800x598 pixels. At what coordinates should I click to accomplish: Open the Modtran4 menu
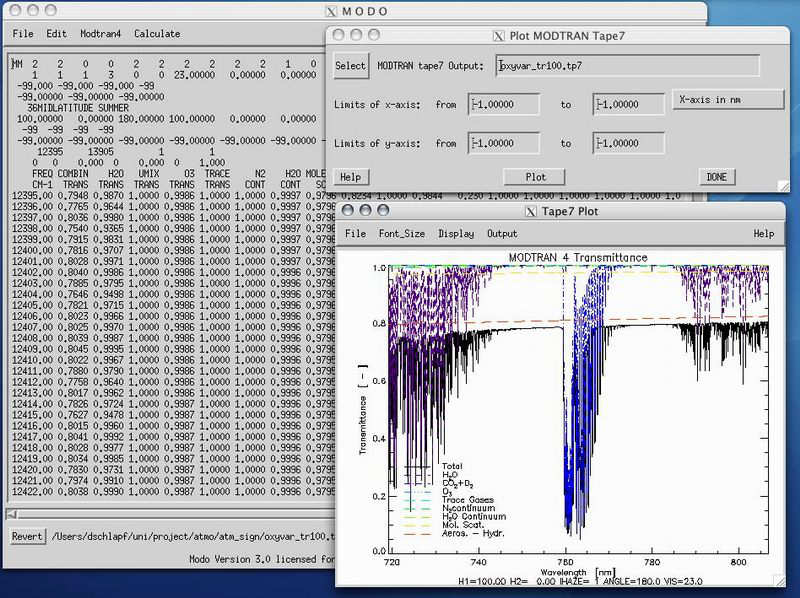[x=101, y=33]
